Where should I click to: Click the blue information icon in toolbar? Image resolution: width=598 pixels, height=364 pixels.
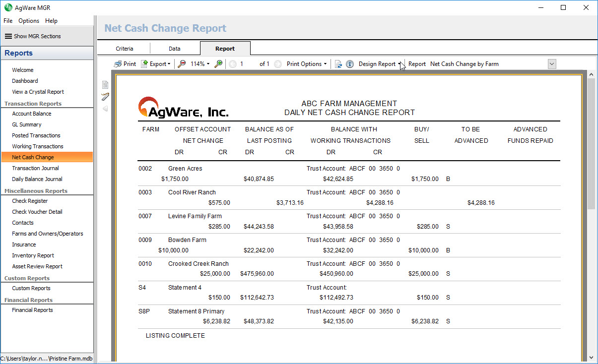(x=350, y=64)
